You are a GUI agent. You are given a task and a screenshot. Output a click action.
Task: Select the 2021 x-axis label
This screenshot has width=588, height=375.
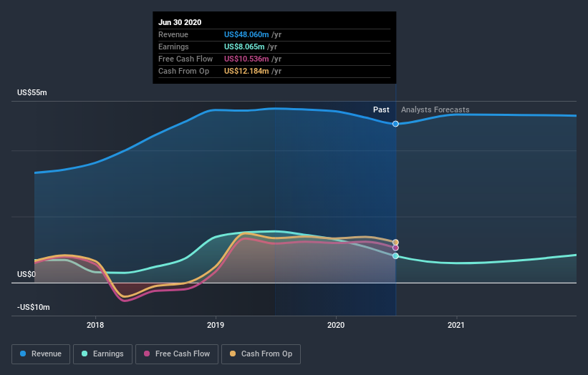pyautogui.click(x=456, y=325)
